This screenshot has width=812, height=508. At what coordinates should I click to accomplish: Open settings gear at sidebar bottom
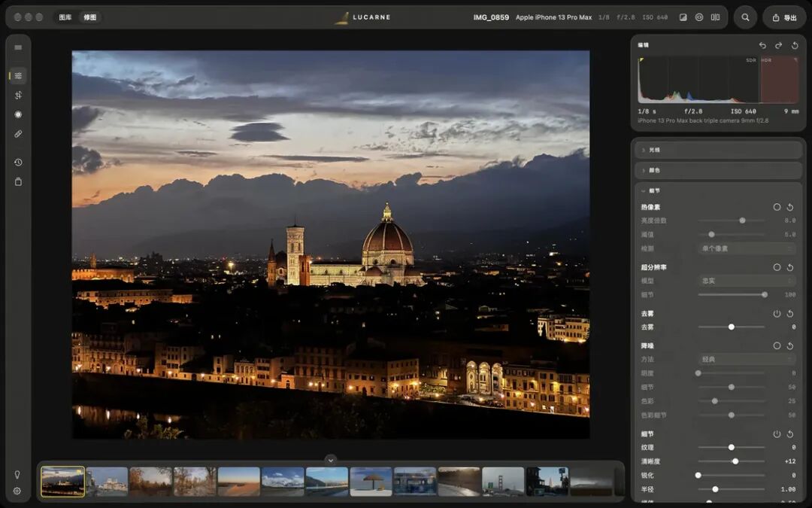pos(17,491)
